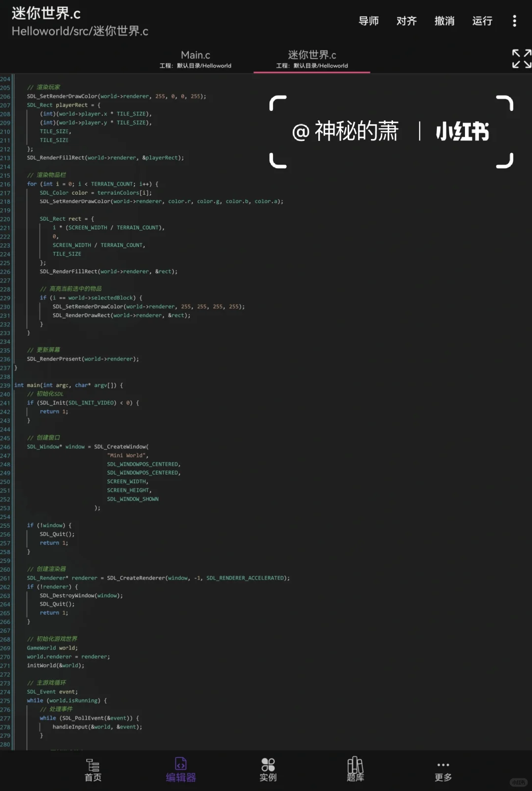Undo last edit with 撤消

[x=444, y=21]
